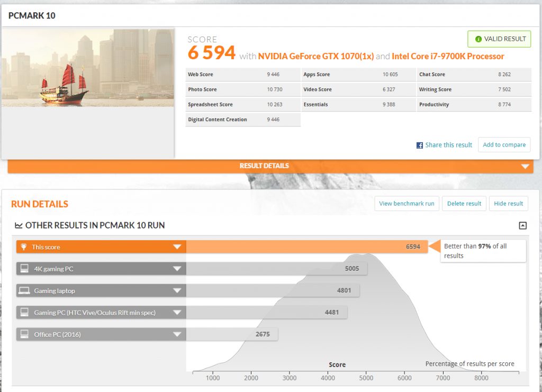Click the VALID RESULT badge

[499, 39]
